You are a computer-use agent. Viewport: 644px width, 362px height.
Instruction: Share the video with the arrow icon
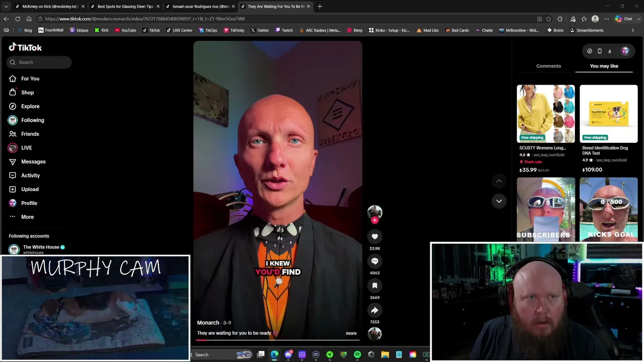(x=374, y=310)
